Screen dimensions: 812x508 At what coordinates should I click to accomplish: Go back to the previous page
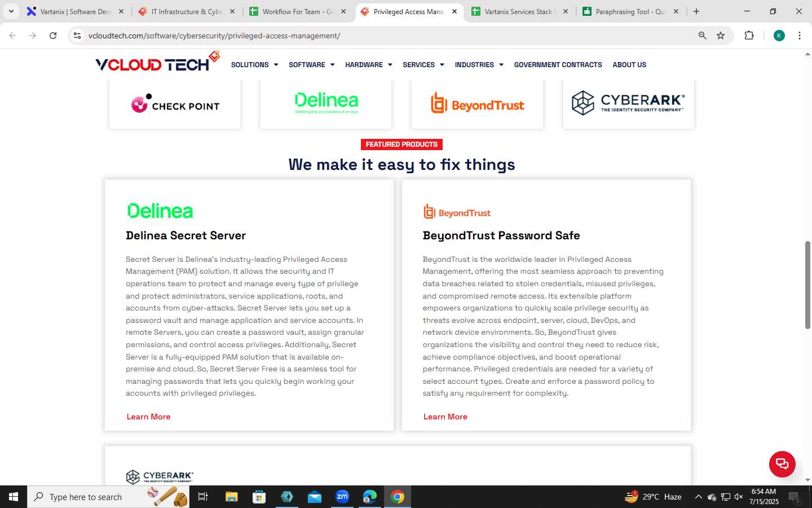tap(12, 36)
